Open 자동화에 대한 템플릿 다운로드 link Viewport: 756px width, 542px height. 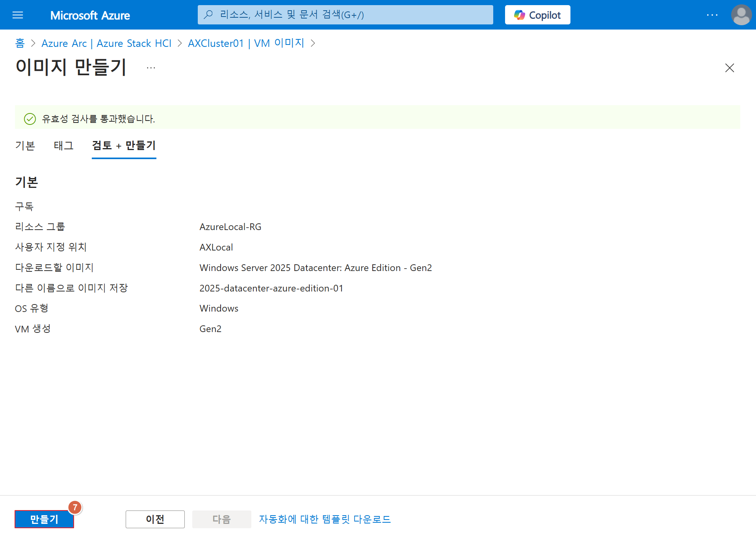pyautogui.click(x=325, y=519)
